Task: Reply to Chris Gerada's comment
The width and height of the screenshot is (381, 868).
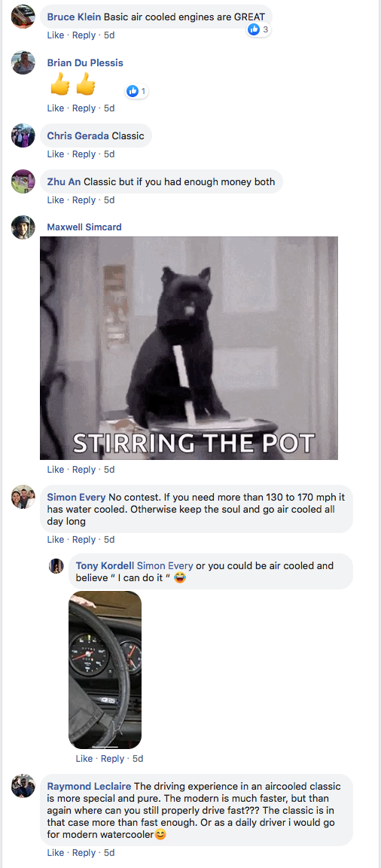Action: click(84, 154)
